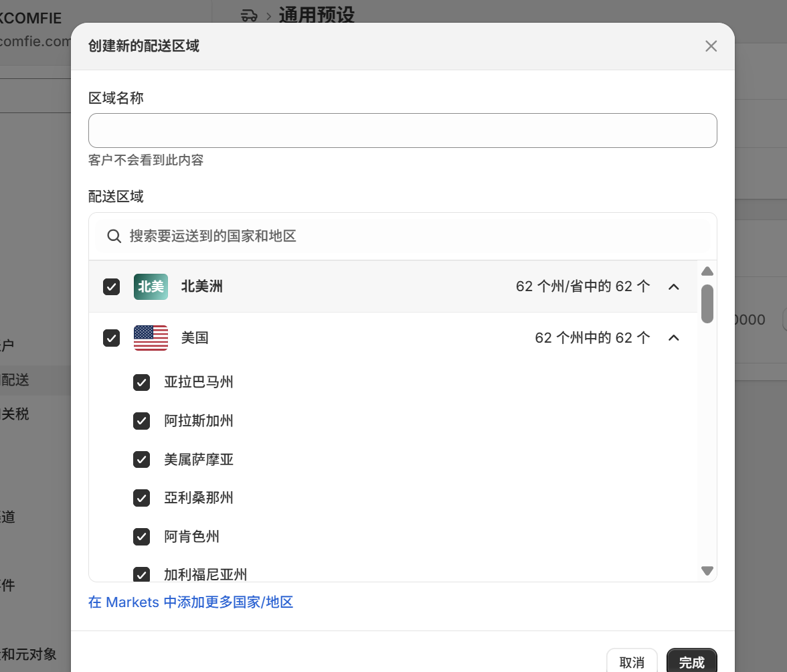Image resolution: width=787 pixels, height=672 pixels.
Task: Click the 加利福尼亚州 state label
Action: click(206, 574)
